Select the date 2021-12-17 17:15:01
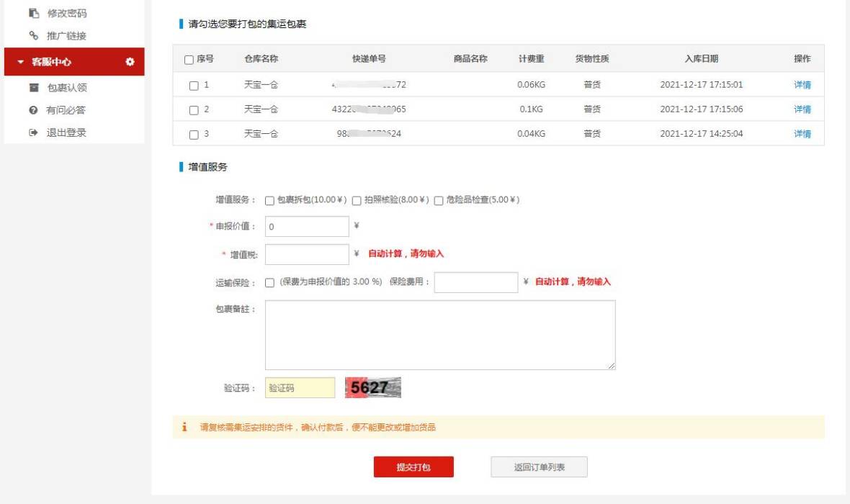 click(x=702, y=84)
